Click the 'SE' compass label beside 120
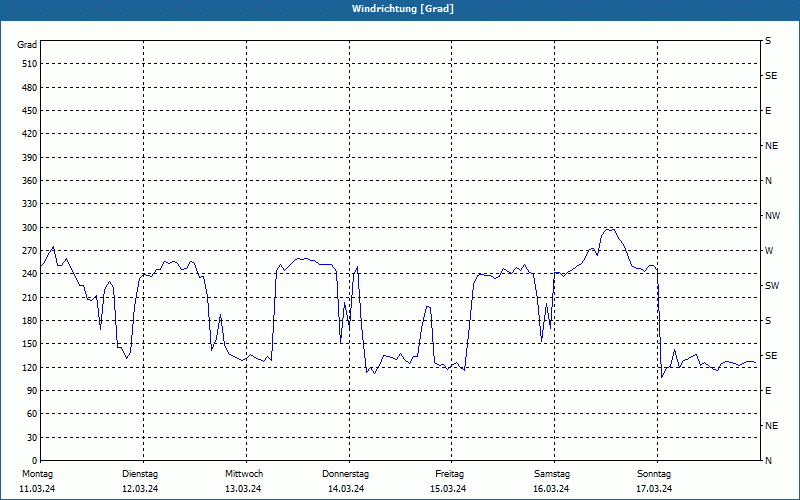 point(771,356)
